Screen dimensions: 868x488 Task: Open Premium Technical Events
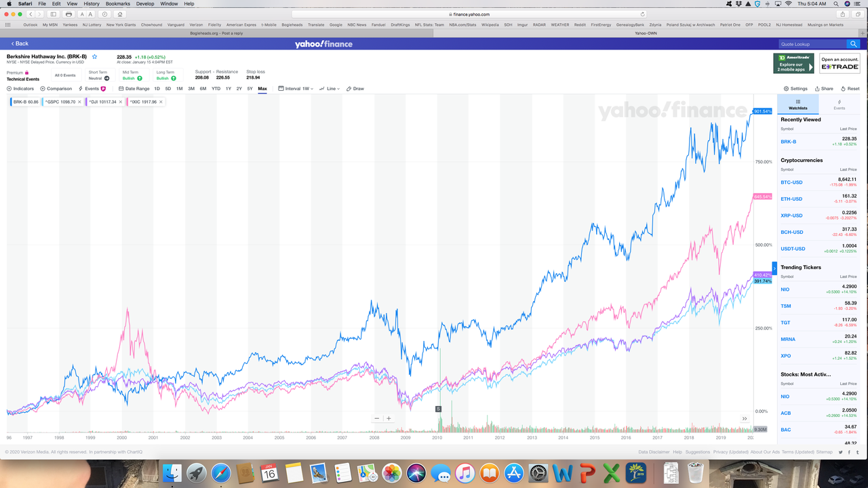click(x=23, y=75)
